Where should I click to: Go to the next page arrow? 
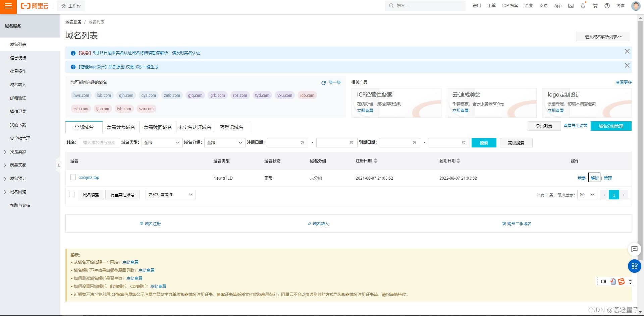[x=624, y=195]
